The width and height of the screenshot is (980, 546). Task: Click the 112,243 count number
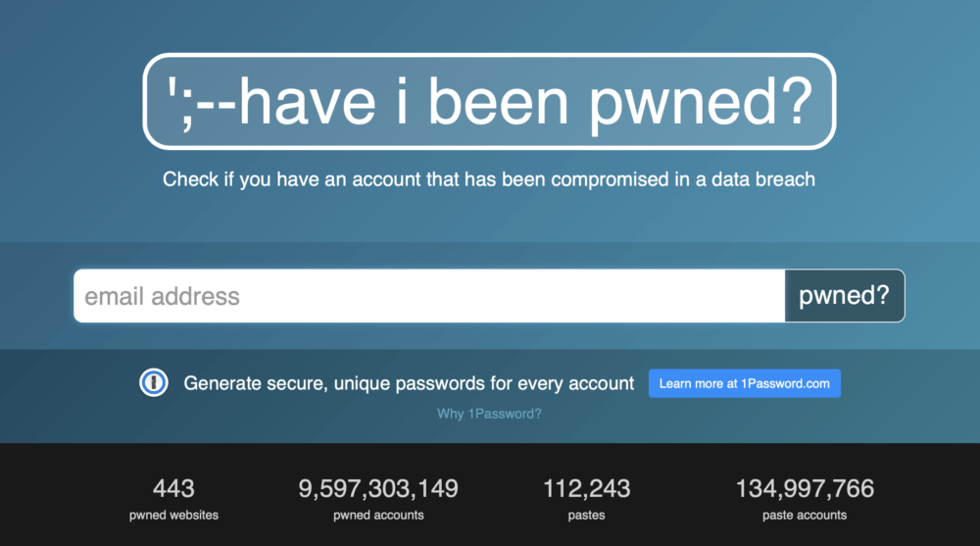[x=586, y=488]
